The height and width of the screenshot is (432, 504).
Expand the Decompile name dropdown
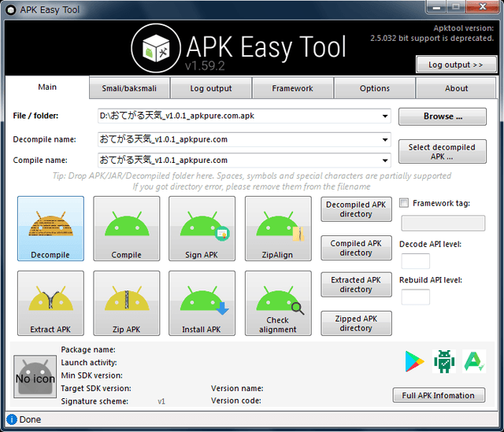385,140
